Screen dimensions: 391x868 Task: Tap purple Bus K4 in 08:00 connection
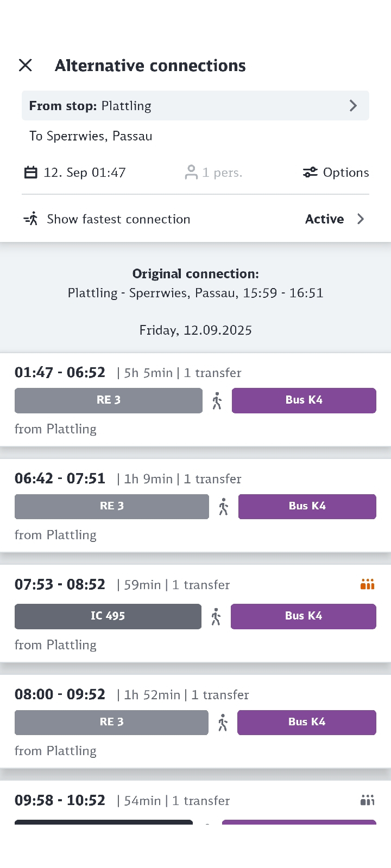coord(307,722)
